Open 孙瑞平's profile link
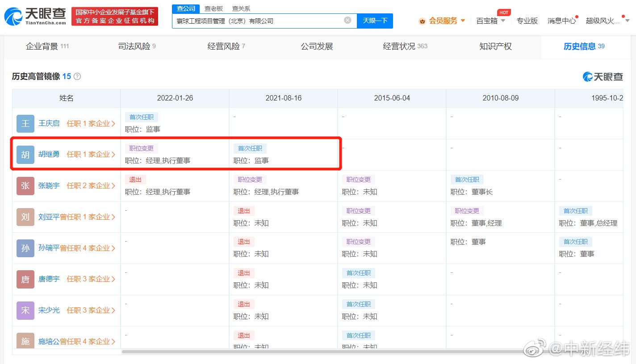 [x=49, y=248]
